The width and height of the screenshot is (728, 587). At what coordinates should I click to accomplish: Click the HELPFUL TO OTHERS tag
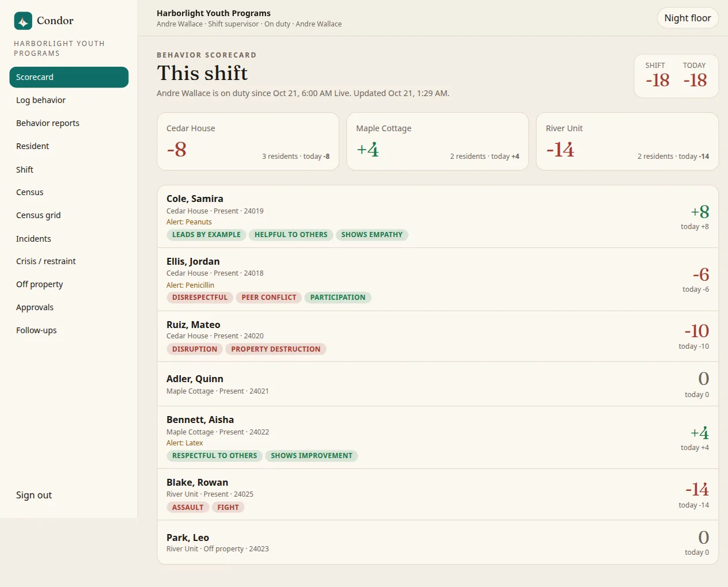[291, 235]
